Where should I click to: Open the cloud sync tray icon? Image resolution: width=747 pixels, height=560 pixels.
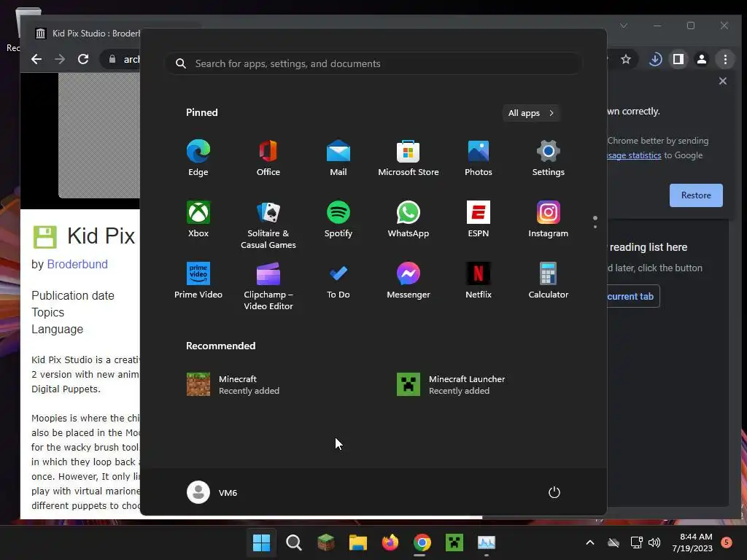(x=614, y=542)
